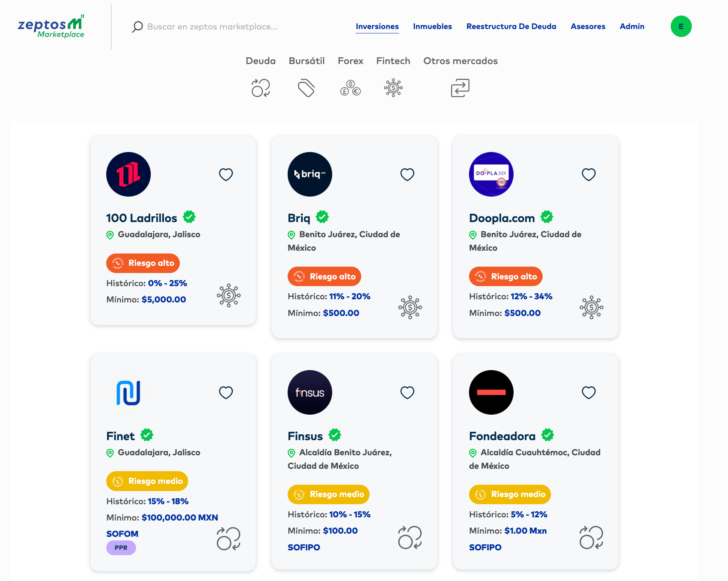Click the PPR badge on Finet
Image resolution: width=728 pixels, height=581 pixels.
click(121, 548)
